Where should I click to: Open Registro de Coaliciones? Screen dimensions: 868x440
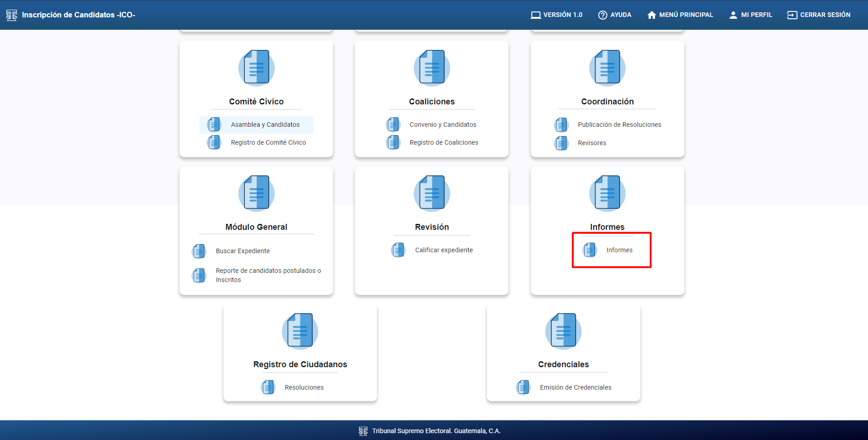[x=443, y=142]
